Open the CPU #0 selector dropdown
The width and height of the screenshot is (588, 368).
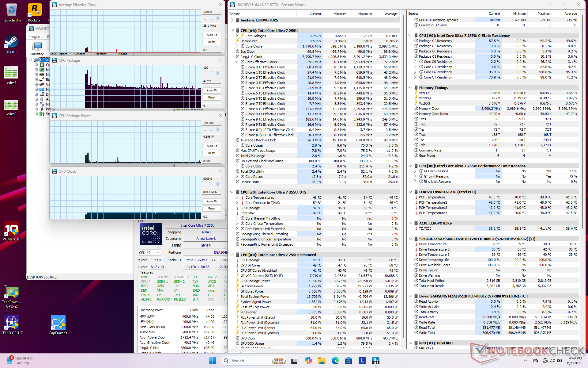[x=149, y=253]
